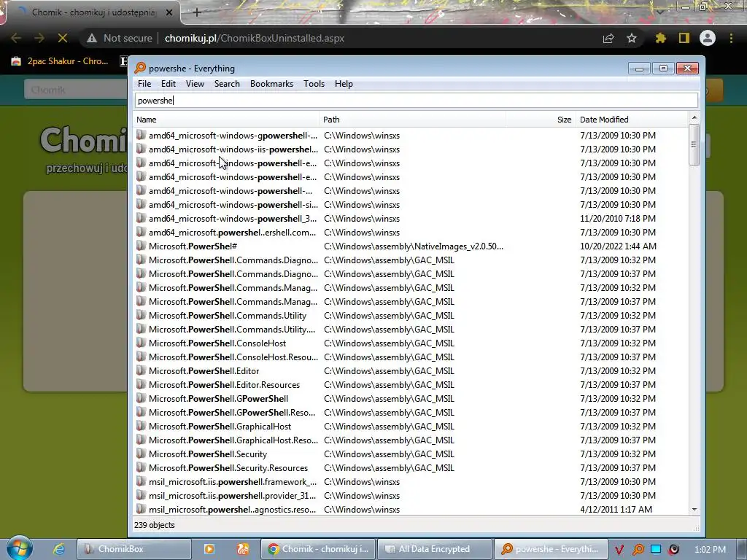Screen dimensions: 747x560
Task: Sort results by Size column header
Action: [541, 120]
